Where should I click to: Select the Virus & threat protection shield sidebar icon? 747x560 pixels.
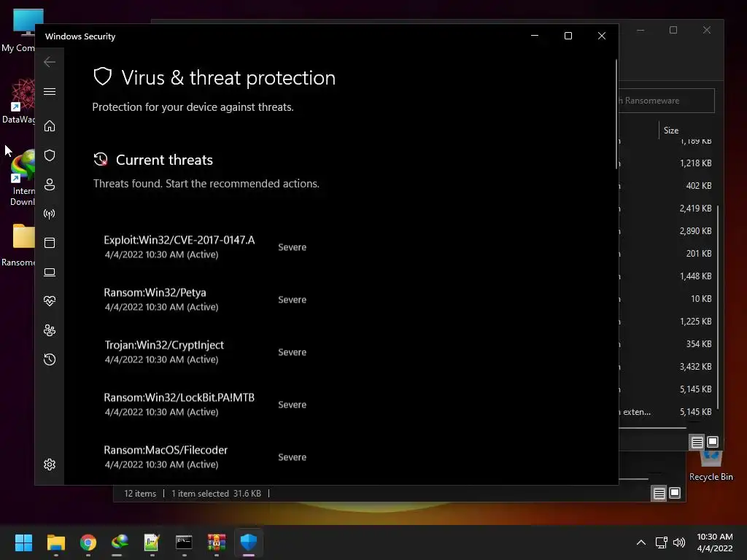click(50, 155)
